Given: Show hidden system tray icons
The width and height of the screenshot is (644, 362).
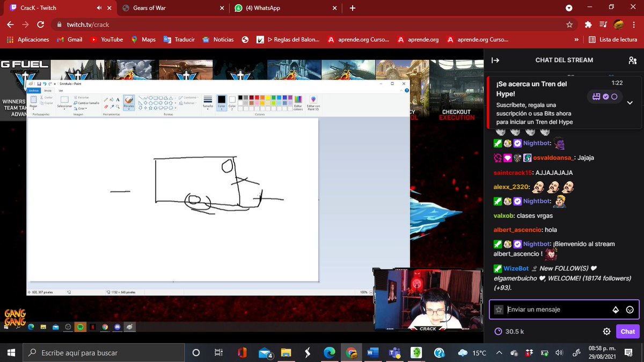Looking at the screenshot, I should [x=499, y=352].
